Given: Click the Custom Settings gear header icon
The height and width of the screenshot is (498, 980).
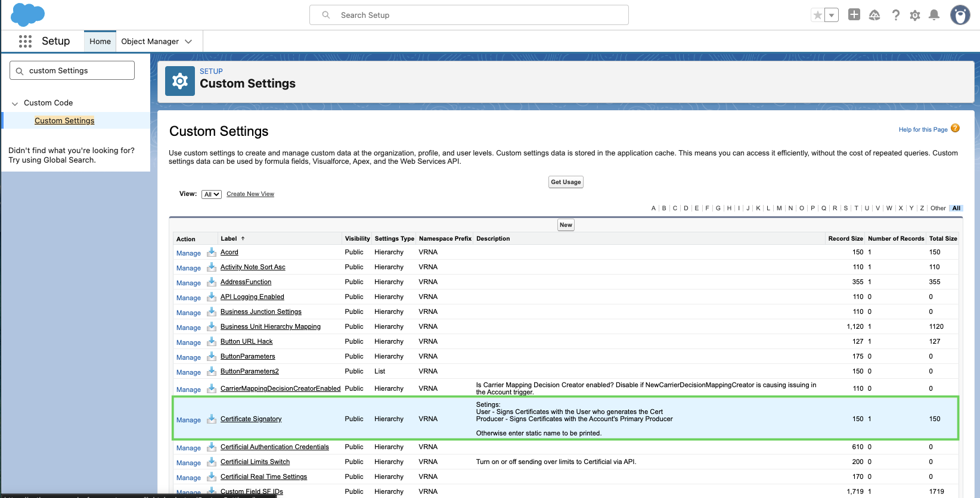Looking at the screenshot, I should click(180, 81).
